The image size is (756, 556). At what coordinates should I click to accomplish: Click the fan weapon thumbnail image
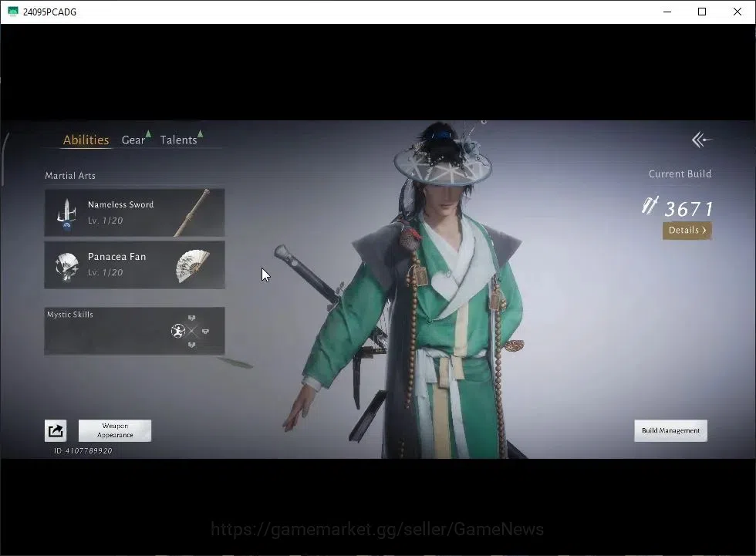193,265
